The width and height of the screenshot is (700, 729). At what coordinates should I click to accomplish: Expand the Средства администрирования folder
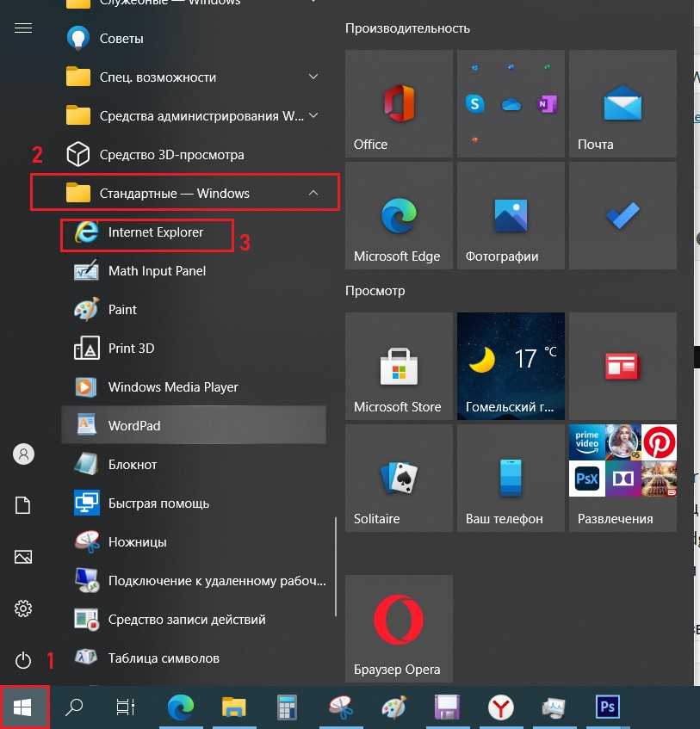pyautogui.click(x=313, y=116)
